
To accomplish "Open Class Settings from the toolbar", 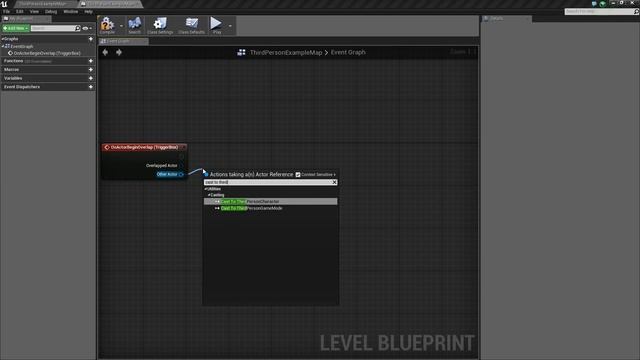I will coord(160,25).
